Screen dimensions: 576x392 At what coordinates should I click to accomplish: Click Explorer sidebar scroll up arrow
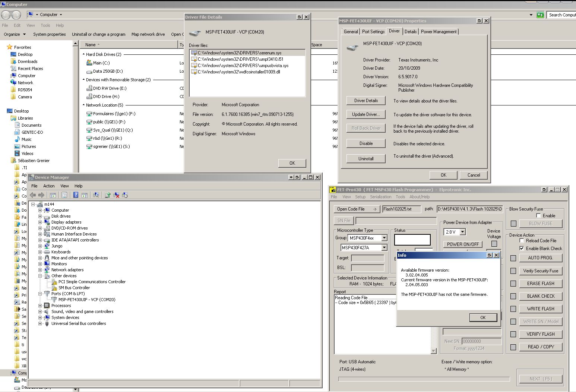[75, 44]
